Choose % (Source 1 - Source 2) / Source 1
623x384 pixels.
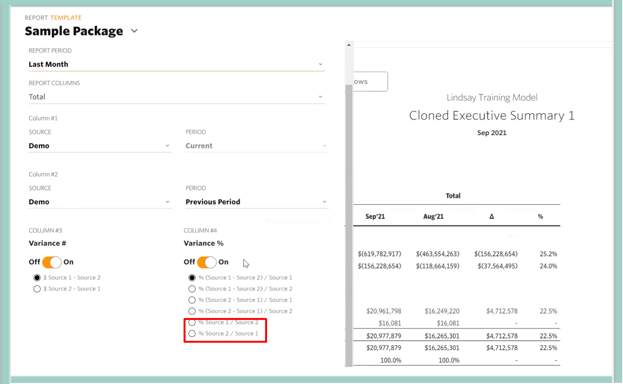(192, 277)
